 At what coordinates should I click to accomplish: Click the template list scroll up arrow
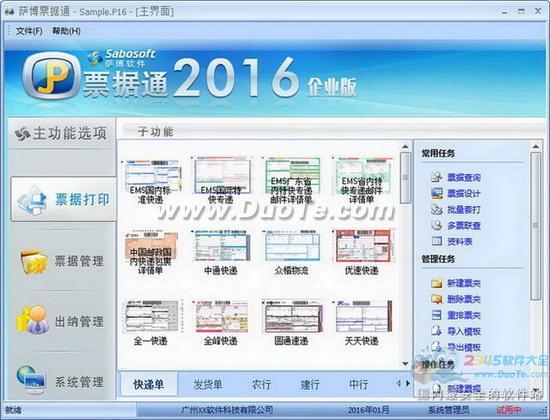tap(405, 146)
